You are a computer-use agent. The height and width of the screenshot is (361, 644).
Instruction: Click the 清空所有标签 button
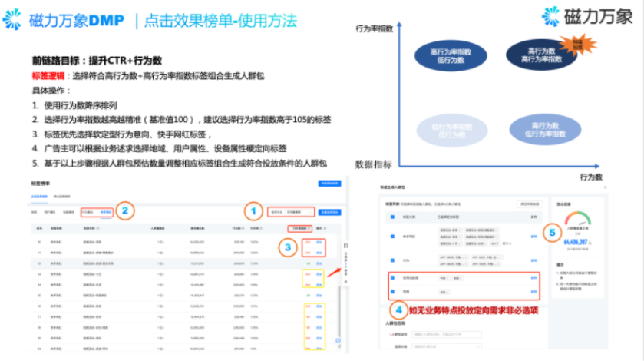(x=530, y=204)
